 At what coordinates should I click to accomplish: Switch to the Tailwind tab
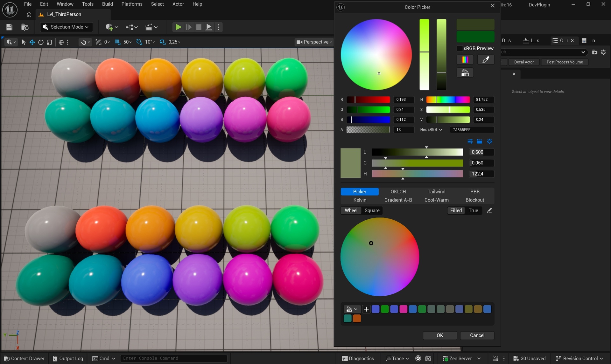(x=436, y=192)
